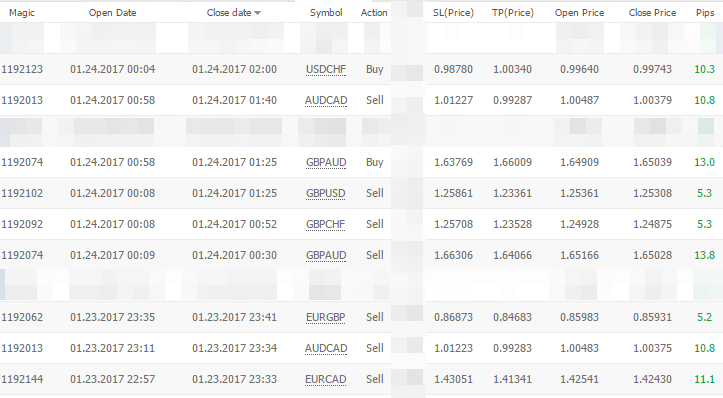Sort by Open Date column header
This screenshot has height=398, width=723.
[113, 13]
